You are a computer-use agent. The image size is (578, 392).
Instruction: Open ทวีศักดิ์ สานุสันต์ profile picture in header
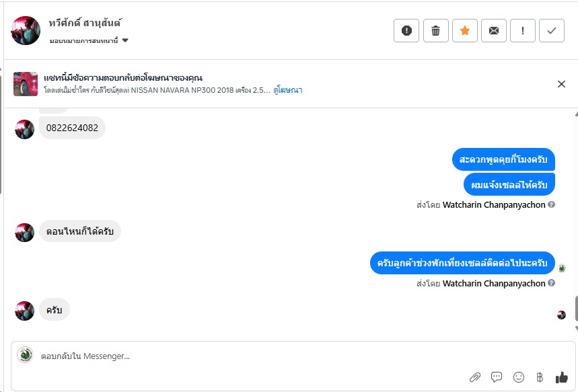26,30
